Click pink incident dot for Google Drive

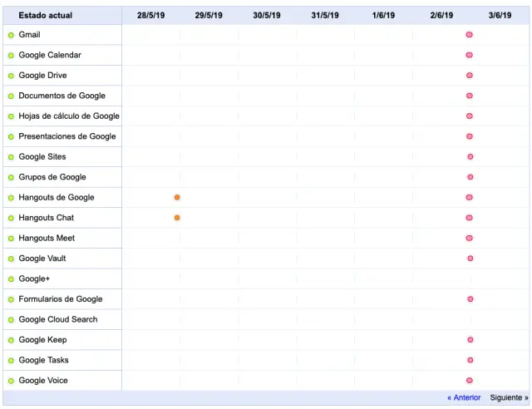pyautogui.click(x=469, y=76)
